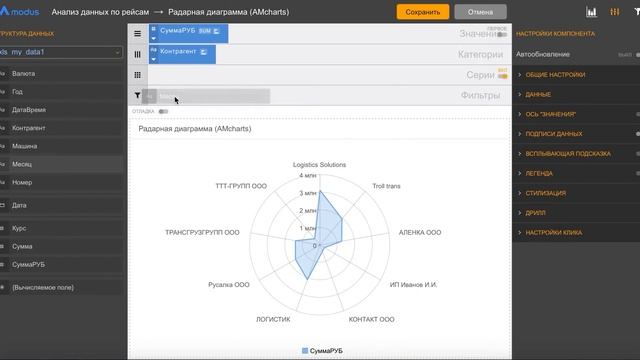The height and width of the screenshot is (360, 640).
Task: Toggle the ОСЬ "ЗНАЧЕНИЯ" switch
Action: (638, 114)
